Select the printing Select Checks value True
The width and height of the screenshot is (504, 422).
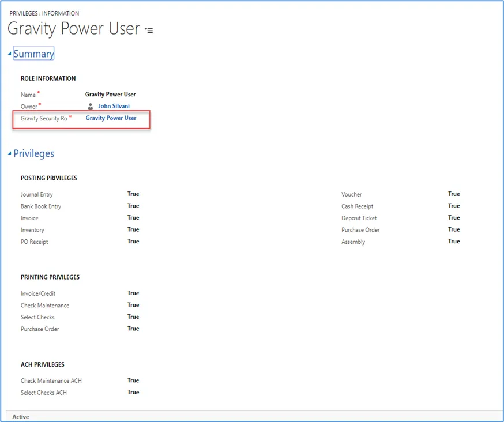pos(133,317)
